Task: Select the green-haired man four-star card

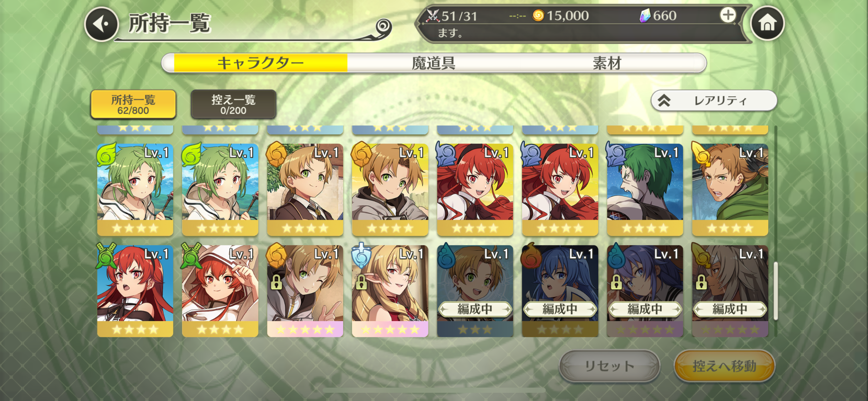Action: click(x=645, y=190)
